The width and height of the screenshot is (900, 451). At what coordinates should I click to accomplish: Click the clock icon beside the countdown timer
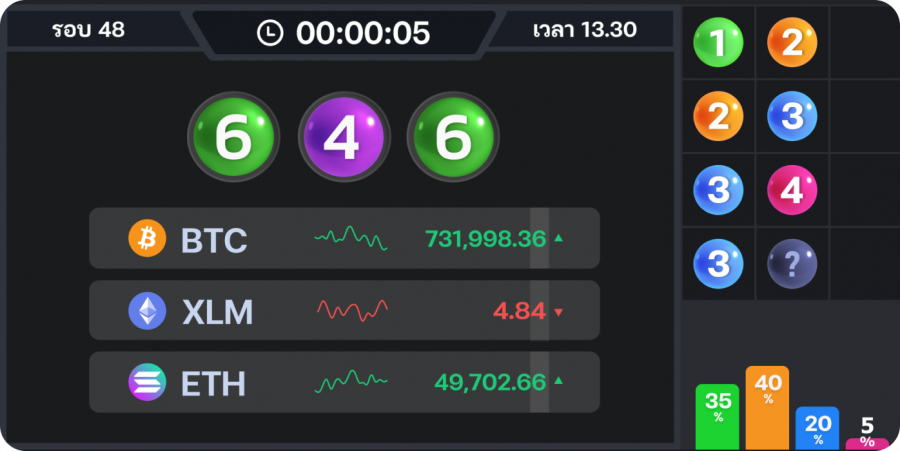click(270, 33)
